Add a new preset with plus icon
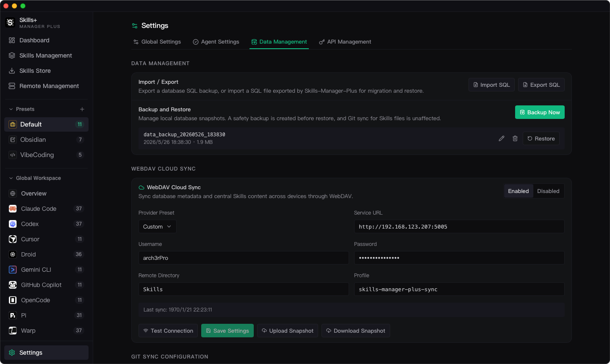 82,109
